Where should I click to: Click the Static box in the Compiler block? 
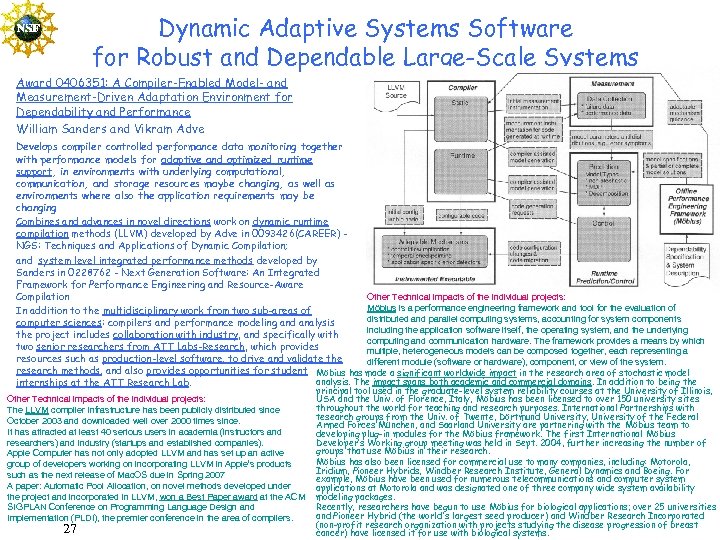coord(461,119)
